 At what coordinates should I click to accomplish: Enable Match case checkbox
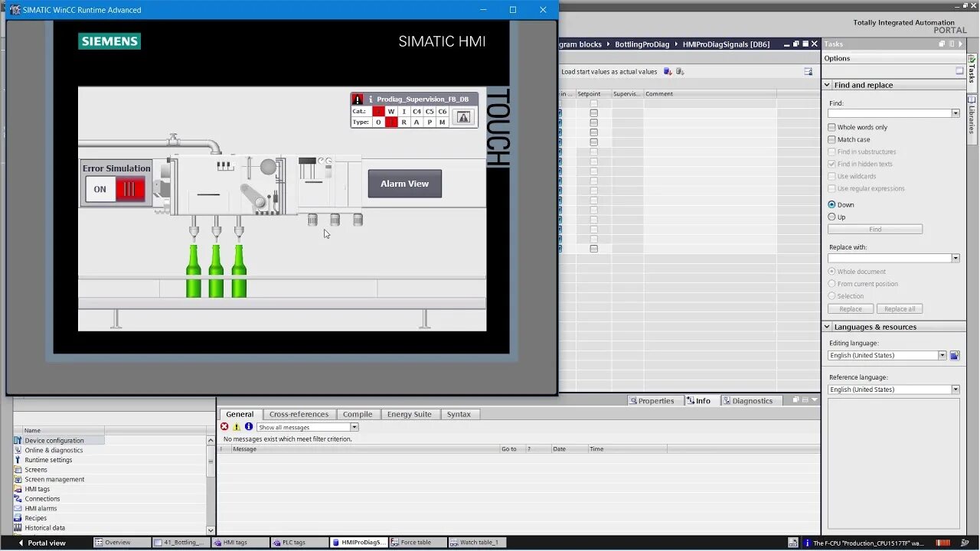coord(831,139)
